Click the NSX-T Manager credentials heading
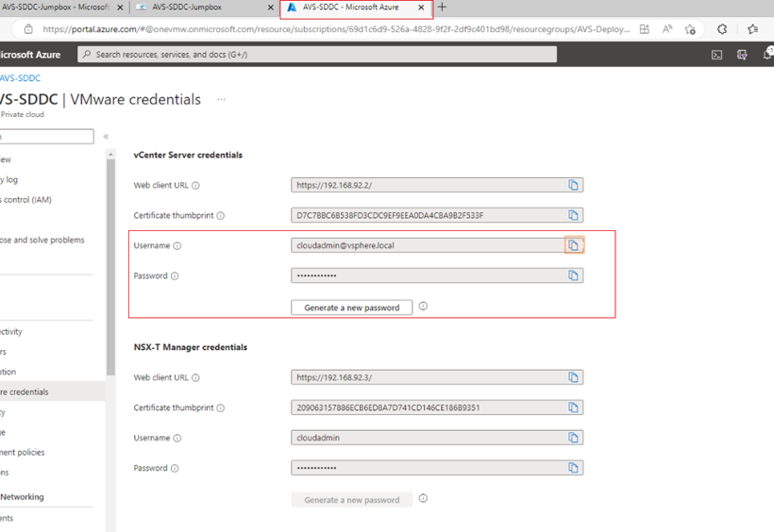 (191, 347)
